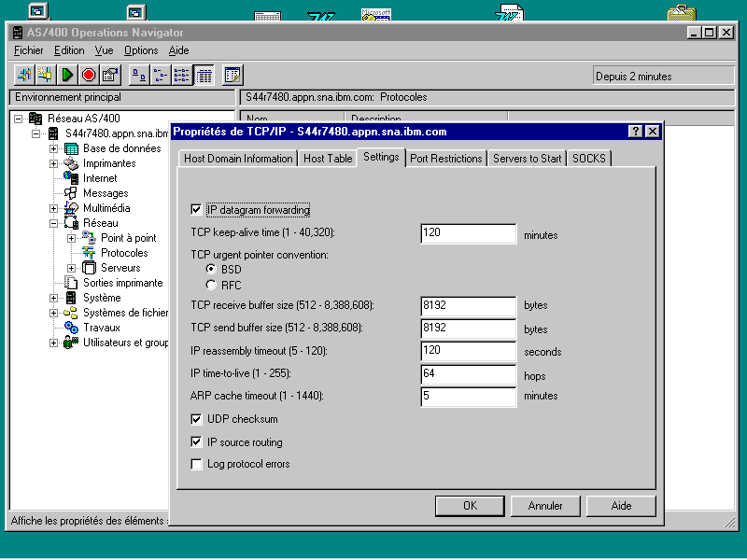The height and width of the screenshot is (560, 747).
Task: Click the dialog's question mark help button
Action: (636, 132)
